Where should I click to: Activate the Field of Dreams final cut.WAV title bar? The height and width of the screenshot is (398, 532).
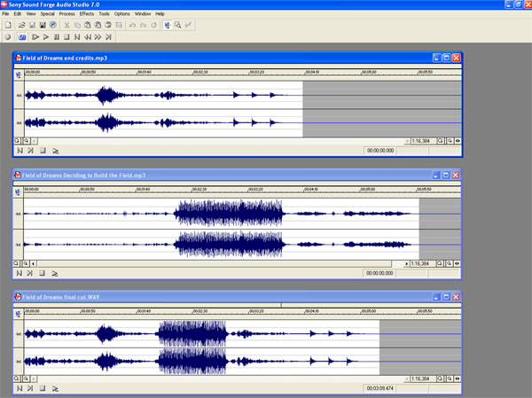[222, 297]
